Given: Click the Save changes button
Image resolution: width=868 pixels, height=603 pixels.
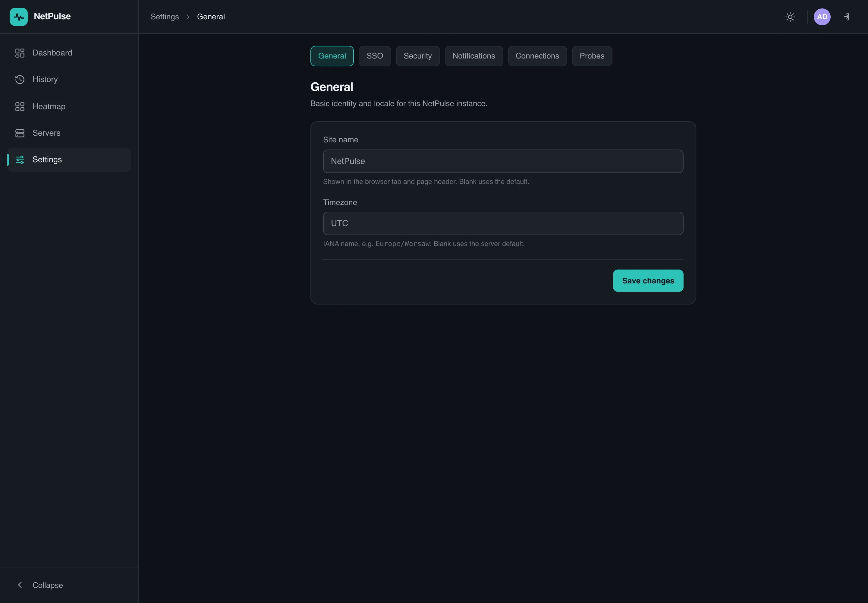Looking at the screenshot, I should 648,280.
